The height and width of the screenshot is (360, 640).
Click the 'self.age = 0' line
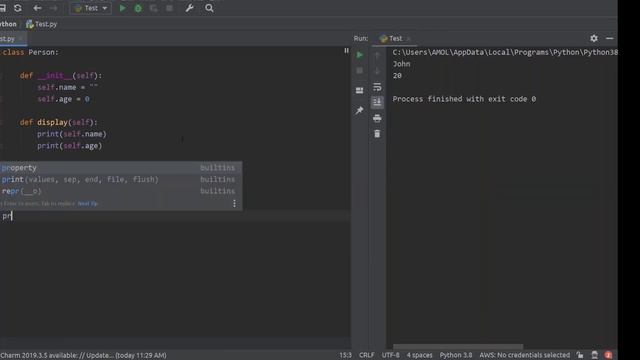pyautogui.click(x=63, y=99)
